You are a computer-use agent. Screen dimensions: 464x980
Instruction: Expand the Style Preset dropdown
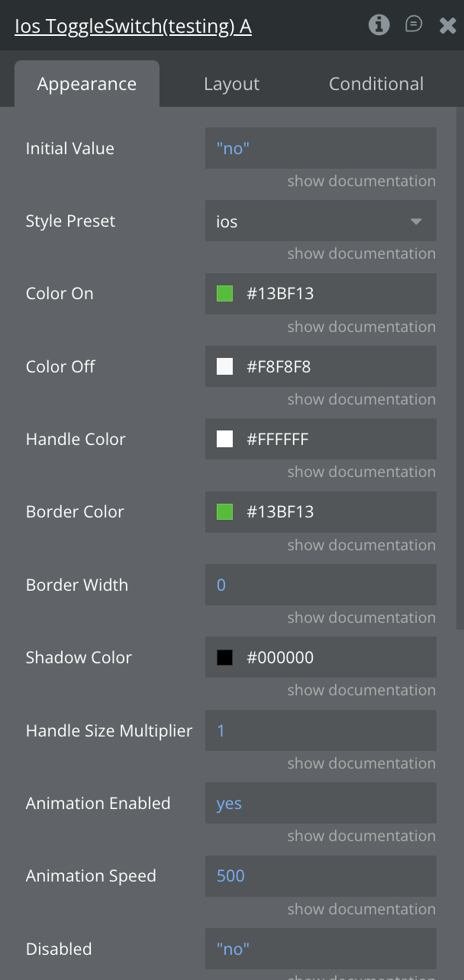321,221
